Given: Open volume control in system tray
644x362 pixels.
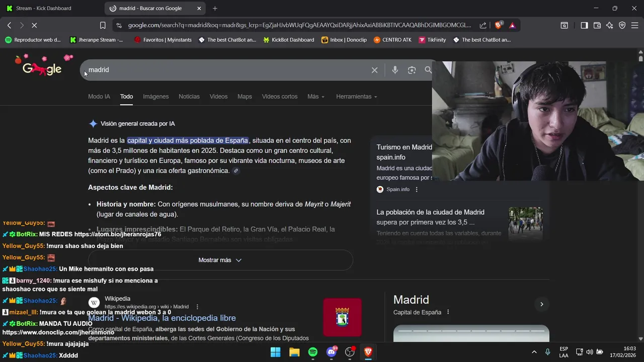Looking at the screenshot, I should pyautogui.click(x=590, y=352).
